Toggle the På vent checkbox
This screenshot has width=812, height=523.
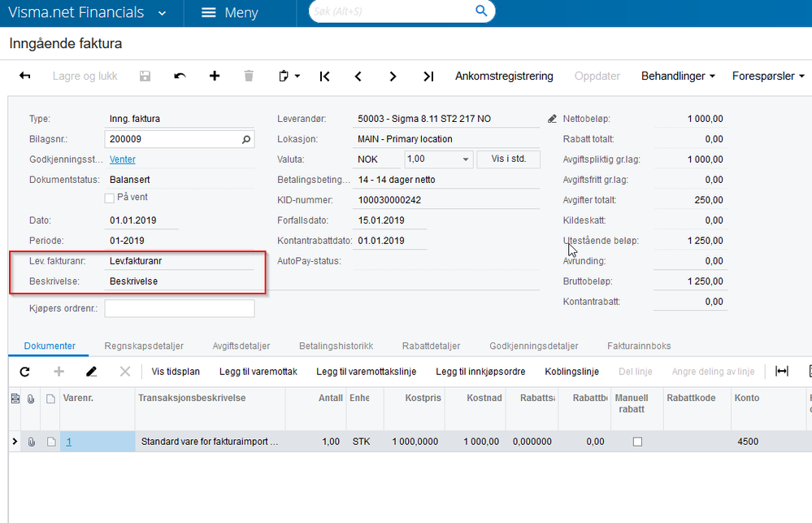click(x=110, y=198)
